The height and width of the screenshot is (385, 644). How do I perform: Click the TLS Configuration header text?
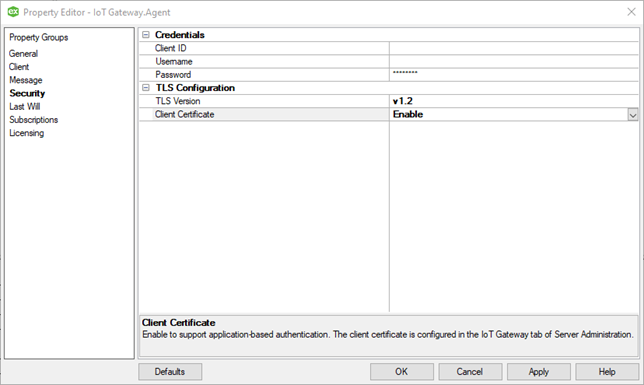(x=195, y=88)
